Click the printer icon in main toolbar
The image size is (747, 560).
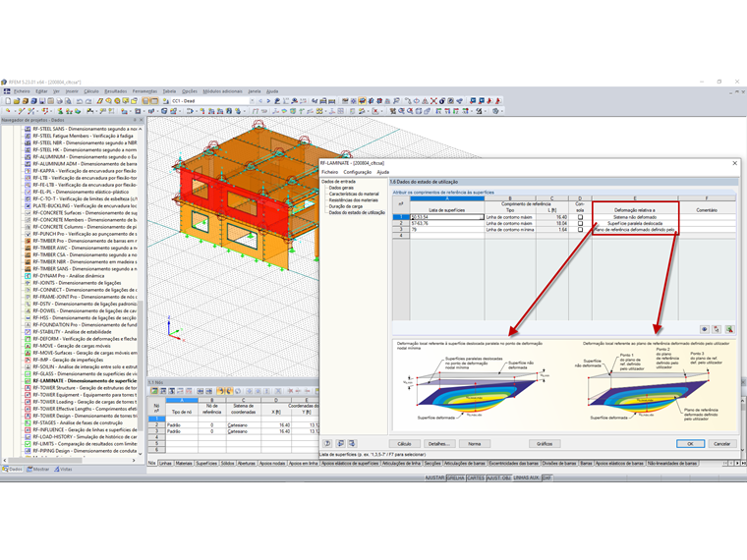pos(60,101)
